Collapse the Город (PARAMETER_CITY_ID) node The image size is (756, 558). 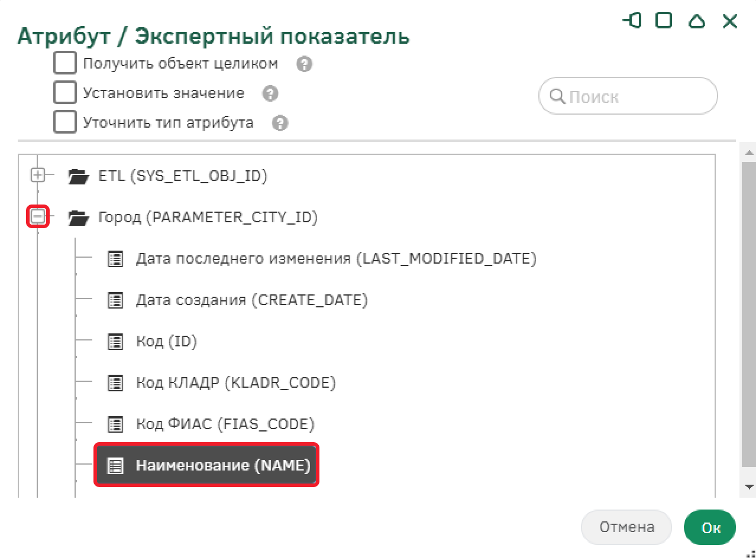tap(38, 217)
